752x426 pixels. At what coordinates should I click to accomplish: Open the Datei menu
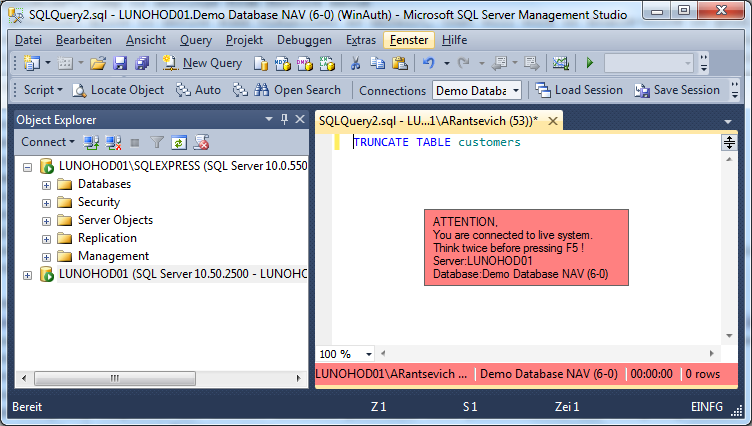point(28,40)
